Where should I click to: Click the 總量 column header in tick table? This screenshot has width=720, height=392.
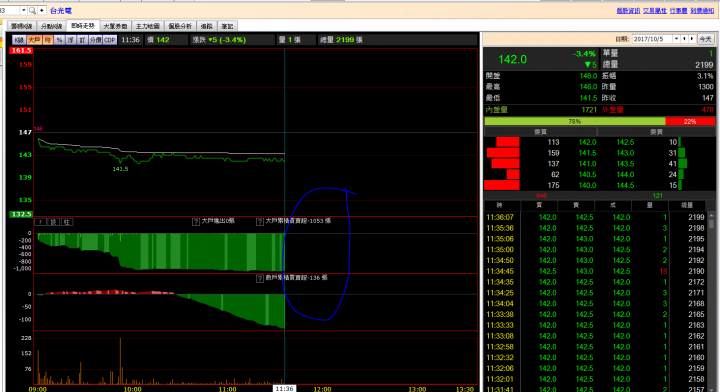(x=687, y=205)
